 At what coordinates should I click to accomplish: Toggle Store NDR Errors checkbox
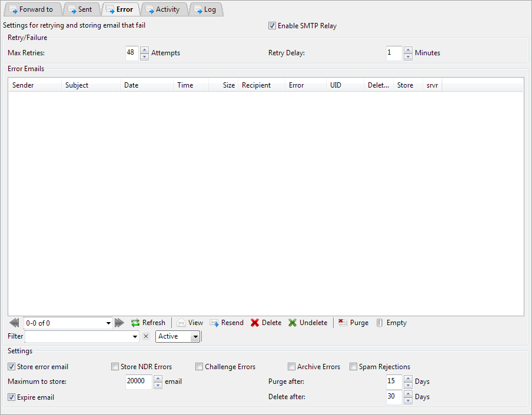click(115, 367)
